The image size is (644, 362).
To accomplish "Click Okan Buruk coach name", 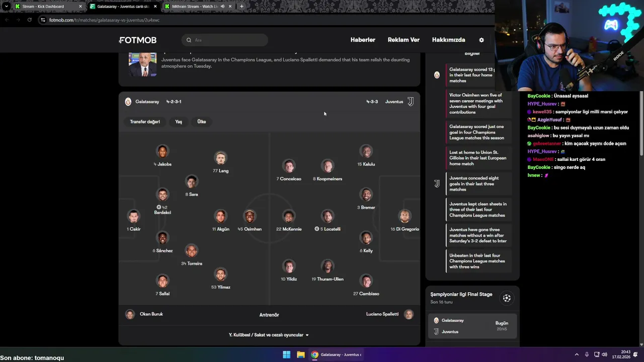I will [151, 314].
